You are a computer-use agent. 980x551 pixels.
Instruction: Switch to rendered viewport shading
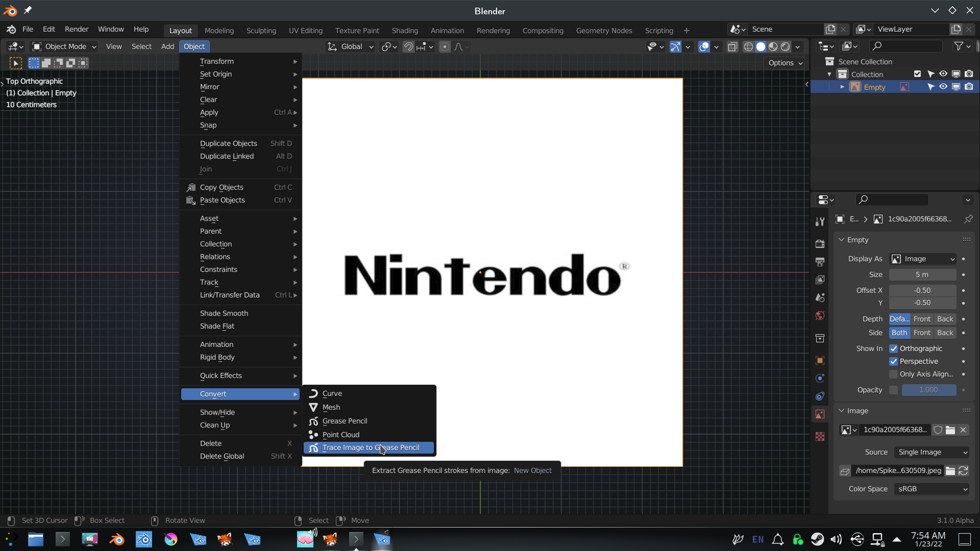786,46
